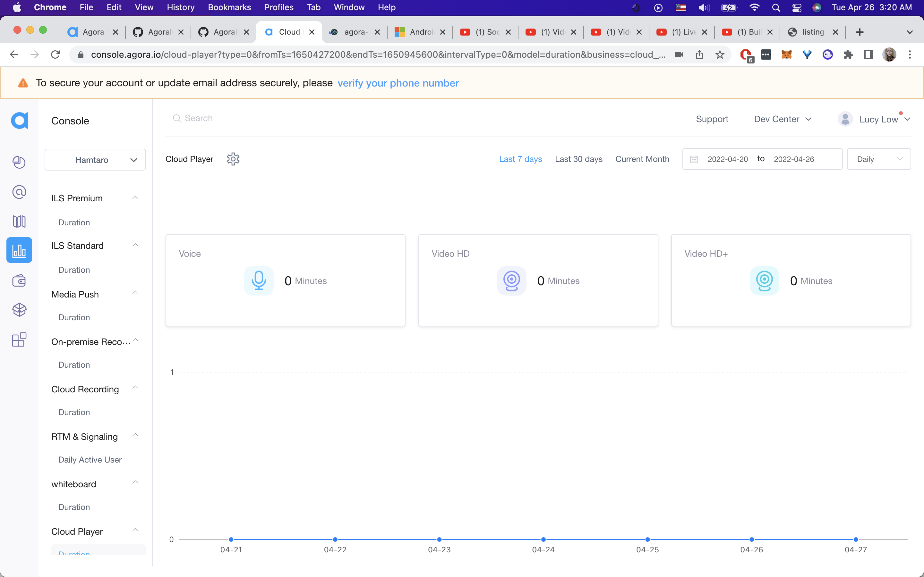Open the Bookmarks menu in menu bar
The width and height of the screenshot is (924, 577).
click(229, 7)
